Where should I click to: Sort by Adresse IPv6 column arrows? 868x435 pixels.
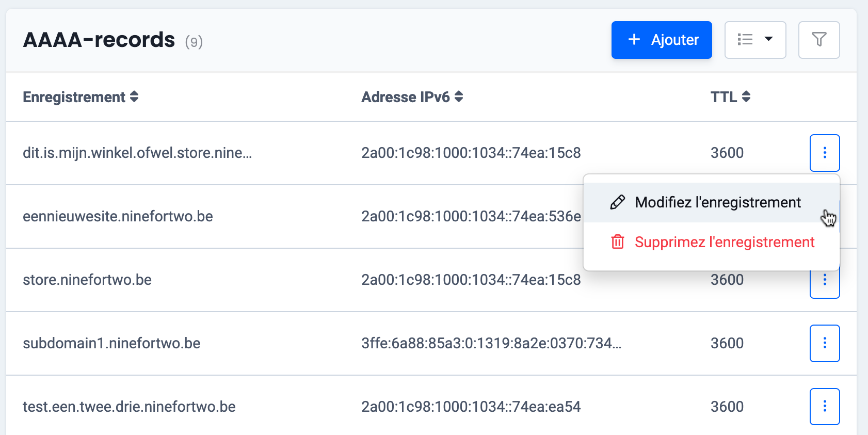(459, 96)
